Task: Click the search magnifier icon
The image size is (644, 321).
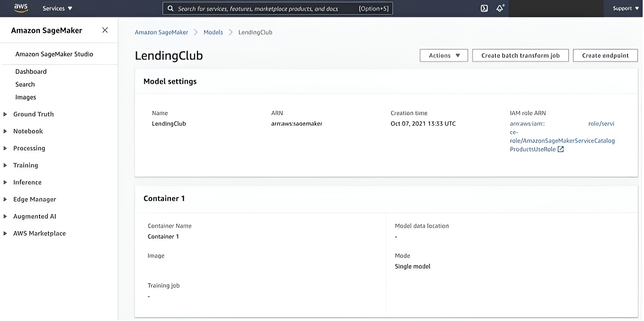Action: click(170, 8)
